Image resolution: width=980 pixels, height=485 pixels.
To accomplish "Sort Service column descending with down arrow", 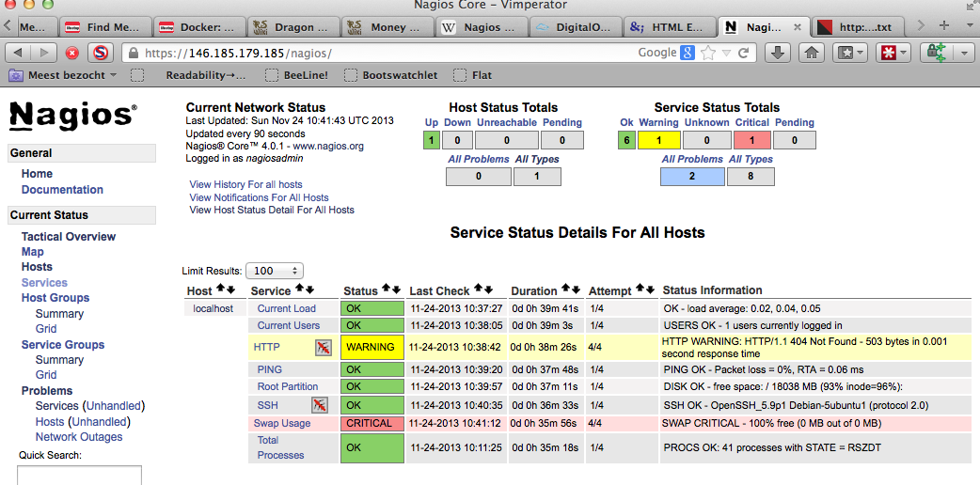I will click(309, 289).
